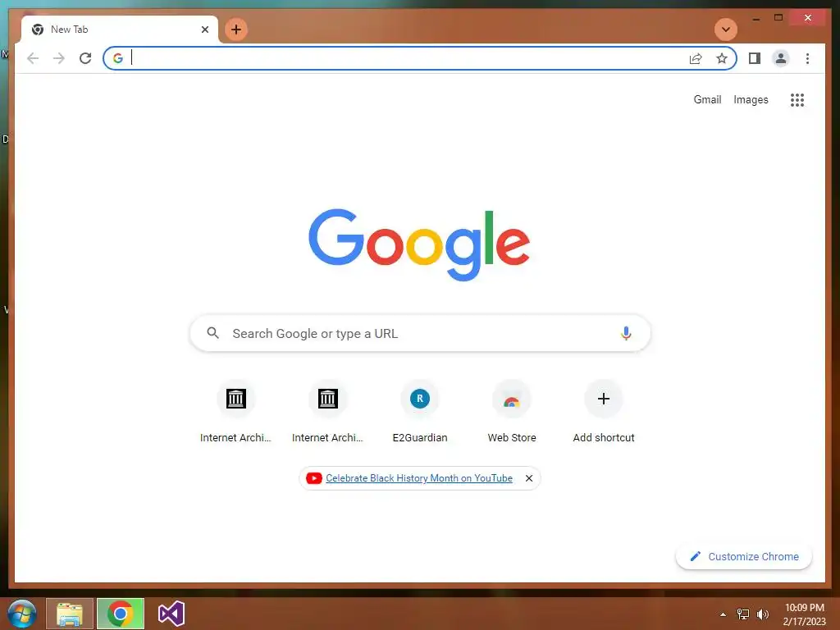The width and height of the screenshot is (840, 630).
Task: Open the Windows Start menu orb
Action: (x=22, y=614)
